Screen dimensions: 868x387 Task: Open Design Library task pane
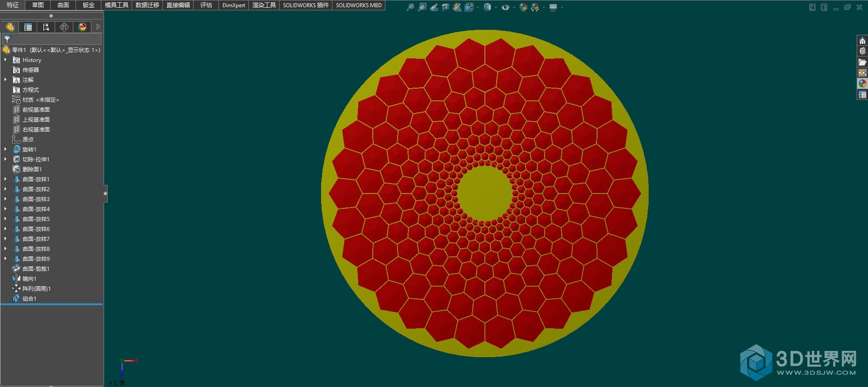pos(863,51)
